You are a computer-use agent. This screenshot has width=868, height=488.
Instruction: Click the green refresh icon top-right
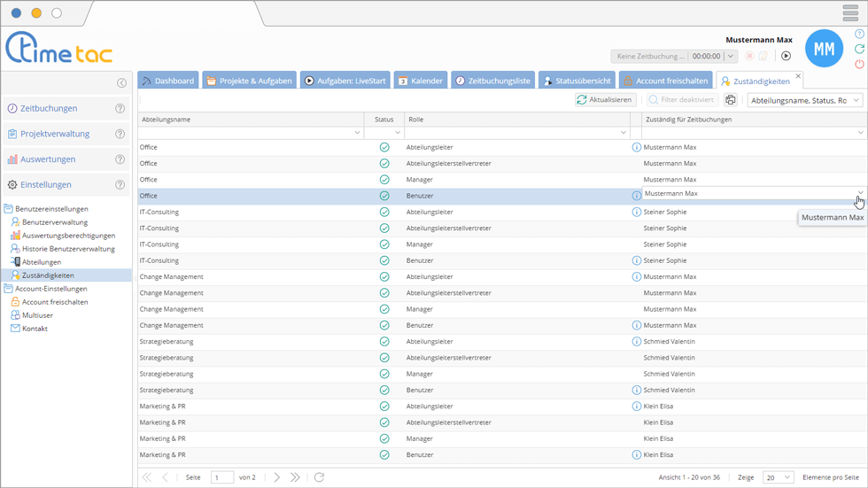point(859,49)
